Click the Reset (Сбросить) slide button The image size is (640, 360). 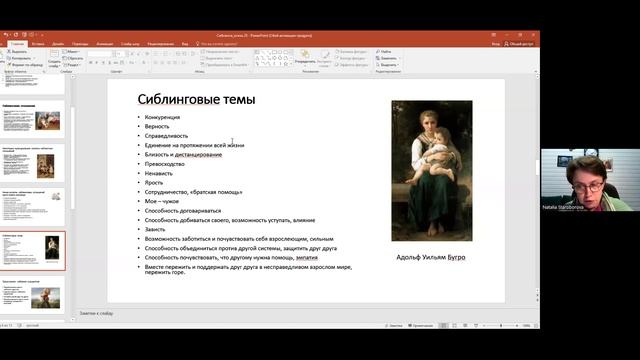[73, 58]
